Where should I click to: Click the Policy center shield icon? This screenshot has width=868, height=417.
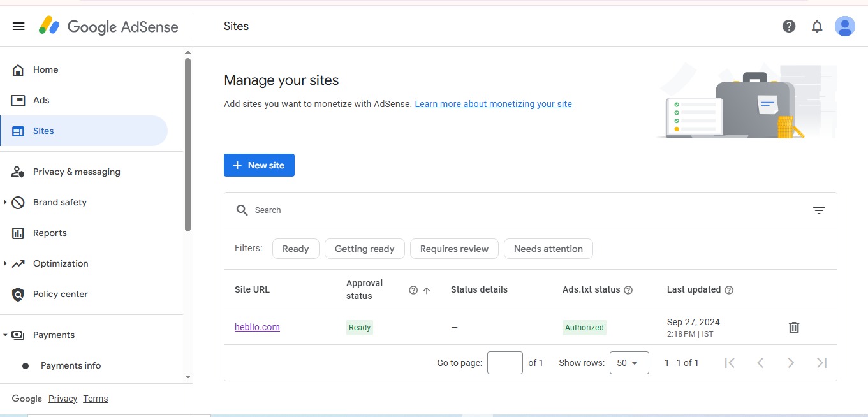click(x=18, y=294)
